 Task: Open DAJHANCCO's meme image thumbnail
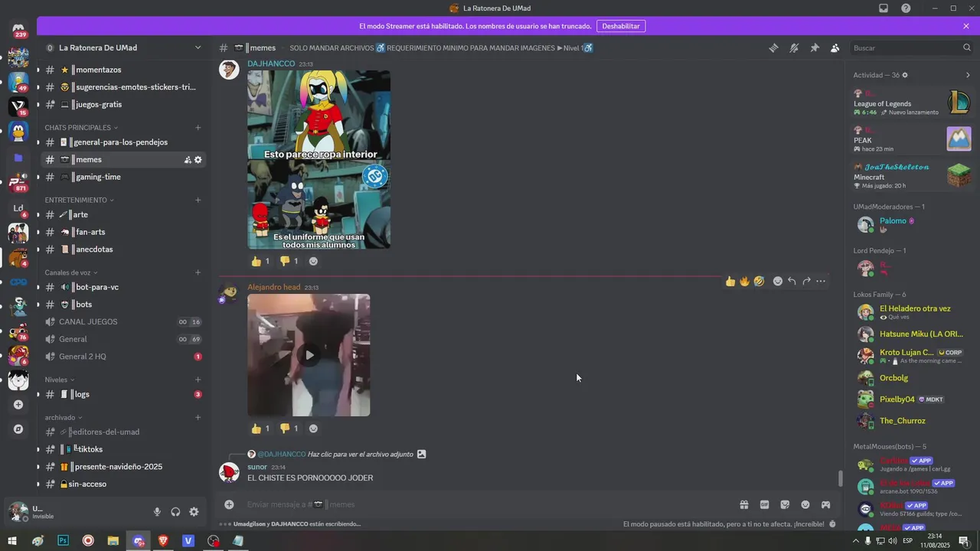pyautogui.click(x=318, y=159)
